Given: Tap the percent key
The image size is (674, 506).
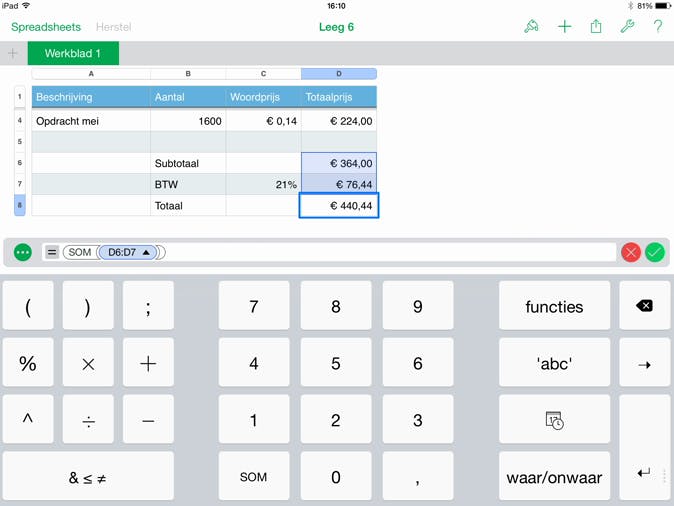Looking at the screenshot, I should (28, 363).
